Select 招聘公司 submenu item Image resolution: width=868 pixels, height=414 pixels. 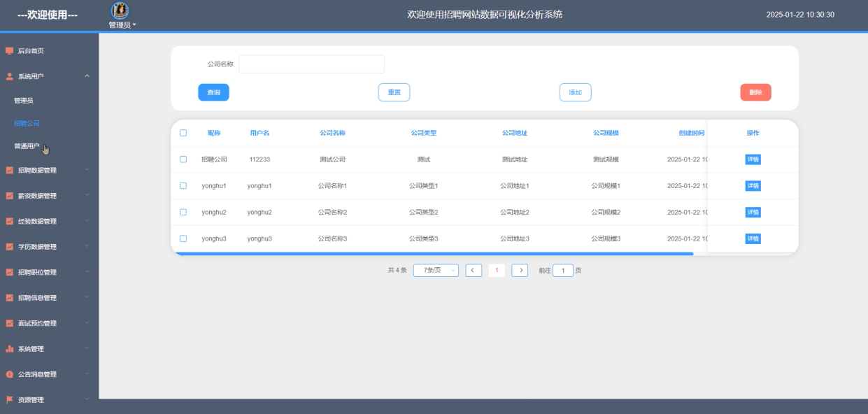click(x=49, y=124)
